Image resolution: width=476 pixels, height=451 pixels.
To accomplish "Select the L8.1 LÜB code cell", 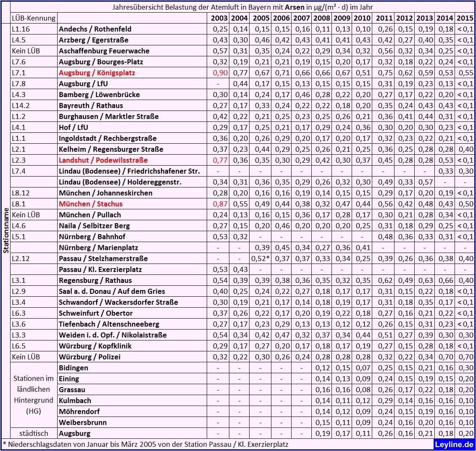I will 18,204.
